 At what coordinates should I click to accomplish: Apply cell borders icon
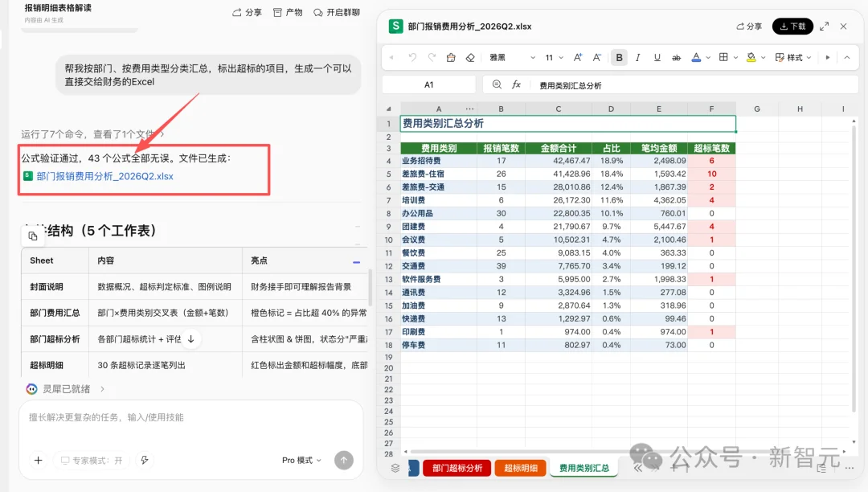[723, 57]
